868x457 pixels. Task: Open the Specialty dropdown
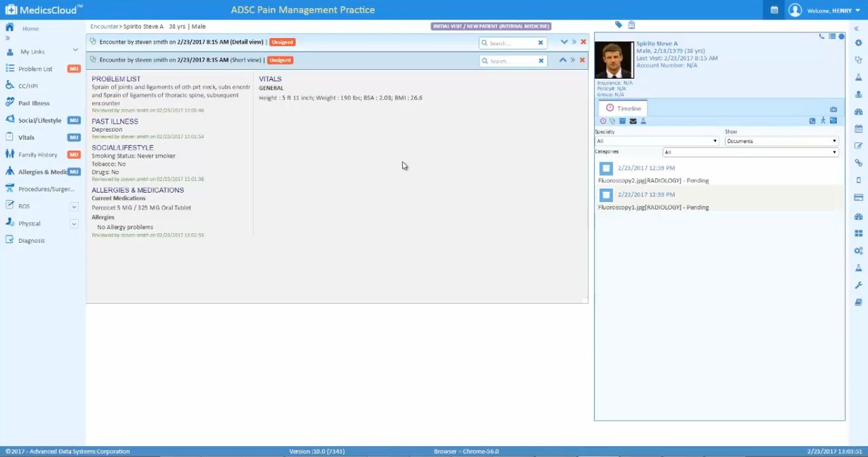pyautogui.click(x=657, y=141)
